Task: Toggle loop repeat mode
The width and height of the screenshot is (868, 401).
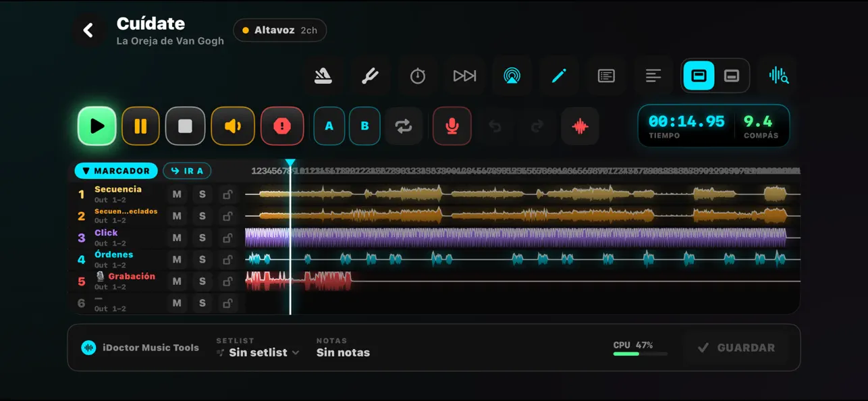Action: coord(404,126)
